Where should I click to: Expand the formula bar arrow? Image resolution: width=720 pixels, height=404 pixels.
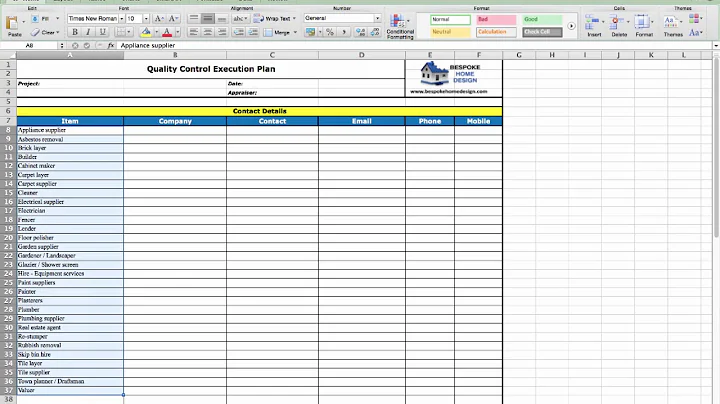click(x=716, y=45)
